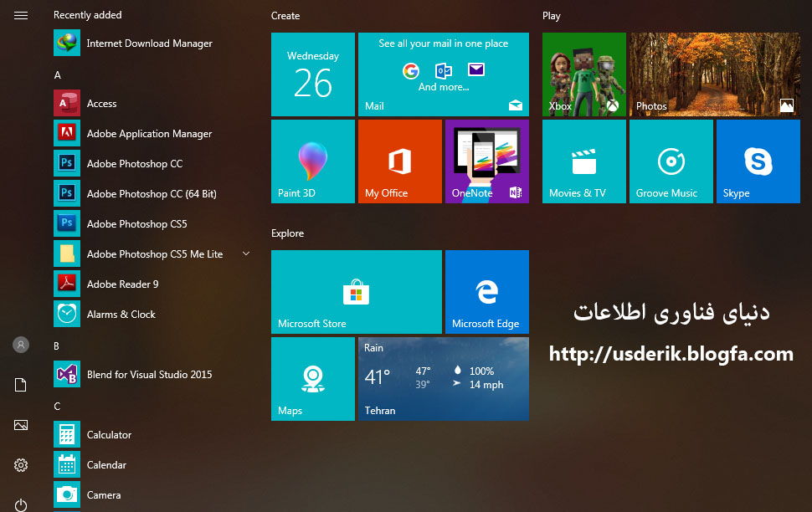Open the Paint 3D tile
This screenshot has width=812, height=512.
[x=313, y=161]
